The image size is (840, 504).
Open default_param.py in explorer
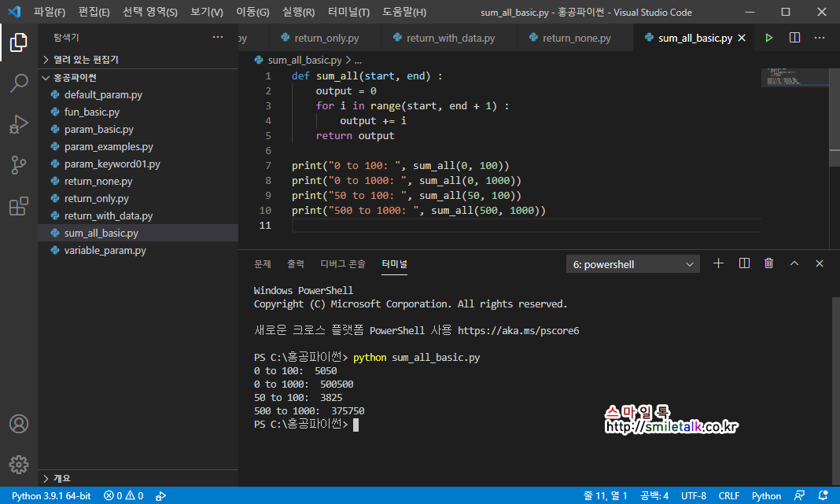click(x=138, y=95)
